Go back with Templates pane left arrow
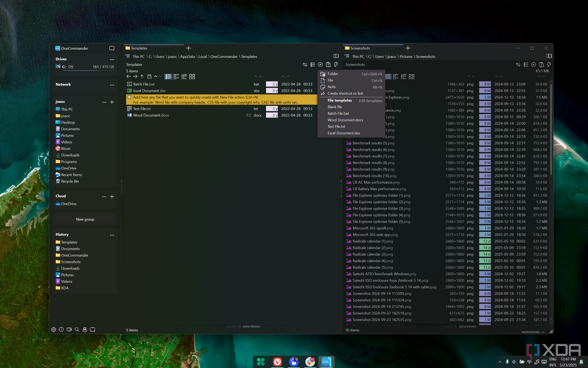This screenshot has width=588, height=368. 129,77
